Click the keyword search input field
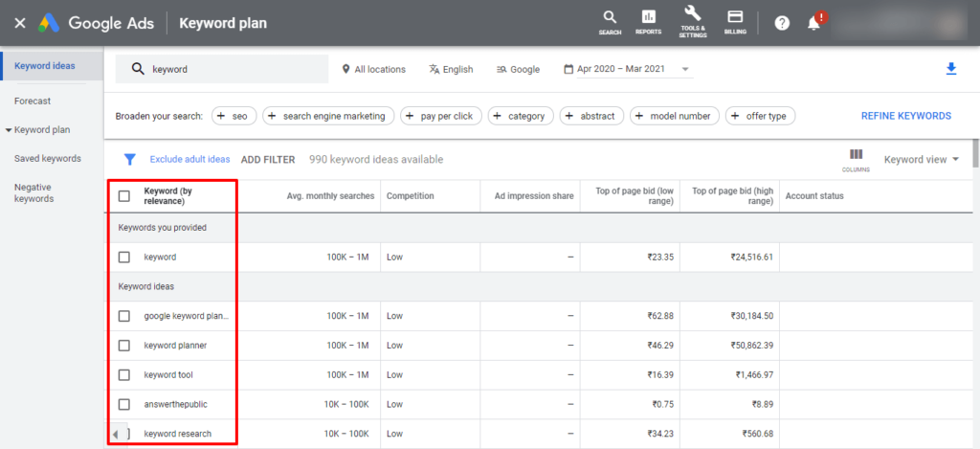The image size is (980, 449). [x=222, y=69]
